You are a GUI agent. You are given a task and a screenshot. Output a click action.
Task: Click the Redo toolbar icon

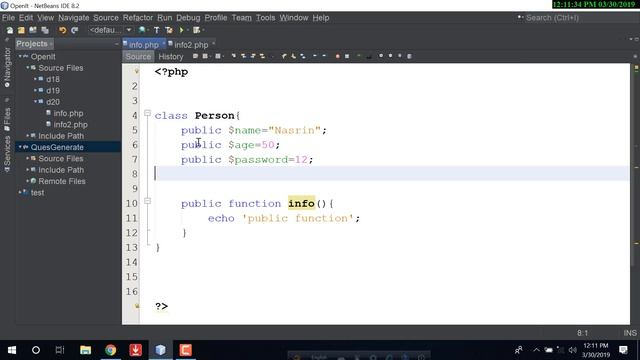click(74, 30)
